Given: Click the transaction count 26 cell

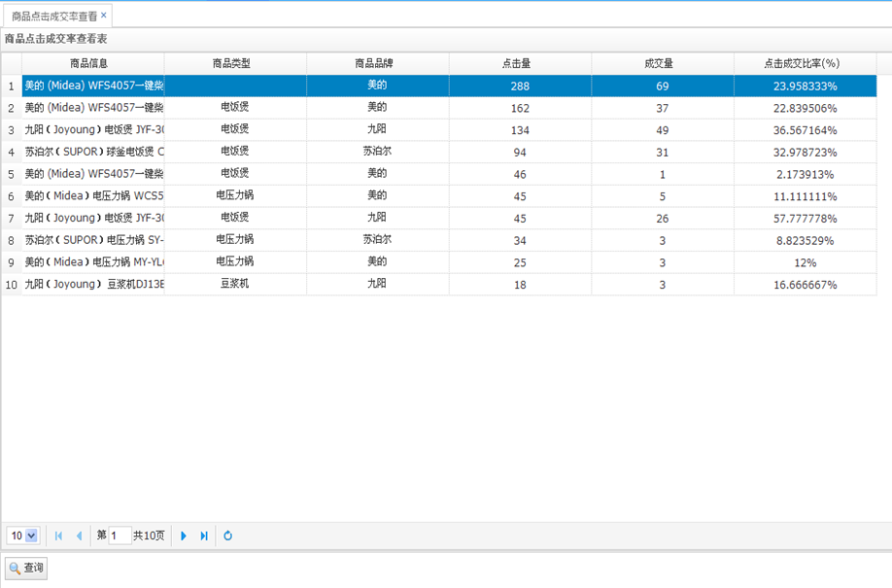Looking at the screenshot, I should (x=663, y=218).
